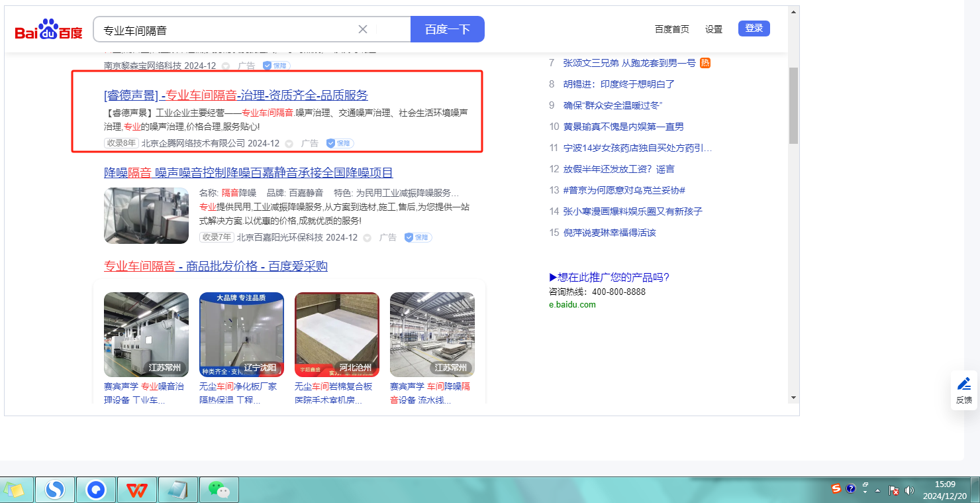This screenshot has height=503, width=980.
Task: Open 专业车间隔音 - 商品批发价格 - 百度爱采购 result
Action: pos(216,266)
